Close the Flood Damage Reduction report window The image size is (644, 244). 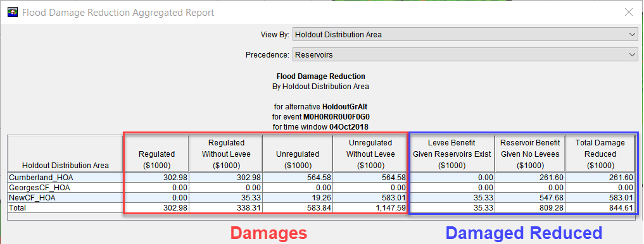pos(628,12)
